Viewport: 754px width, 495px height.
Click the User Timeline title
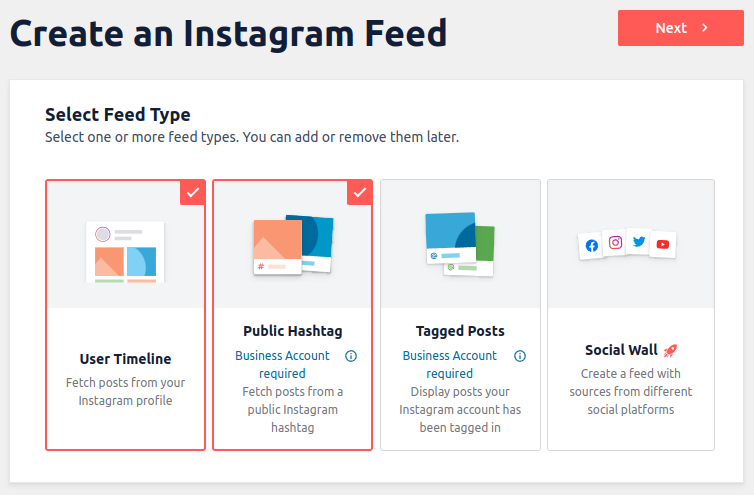tap(125, 359)
